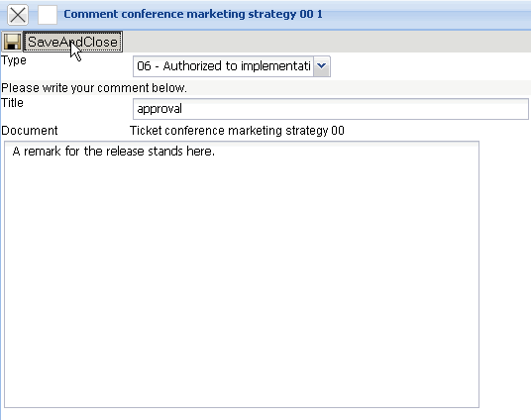Place cursor after the word 'approval'
531x420 pixels.
coord(183,109)
